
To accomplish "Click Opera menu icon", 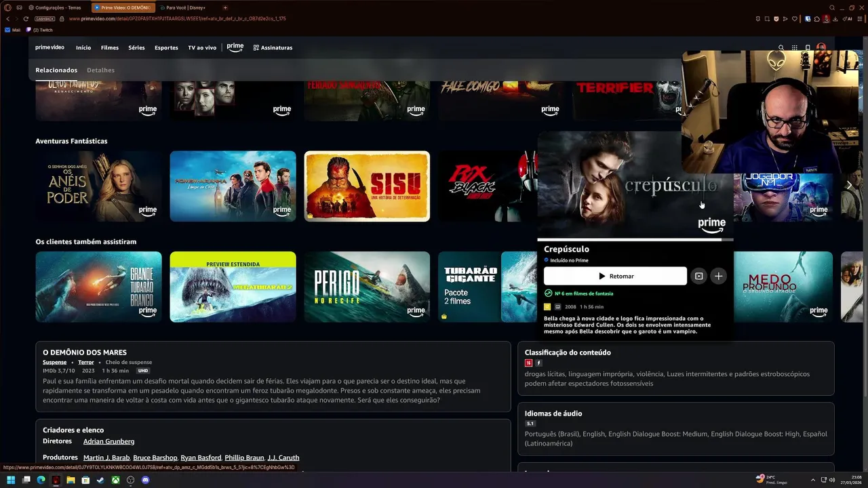I will 7,7.
